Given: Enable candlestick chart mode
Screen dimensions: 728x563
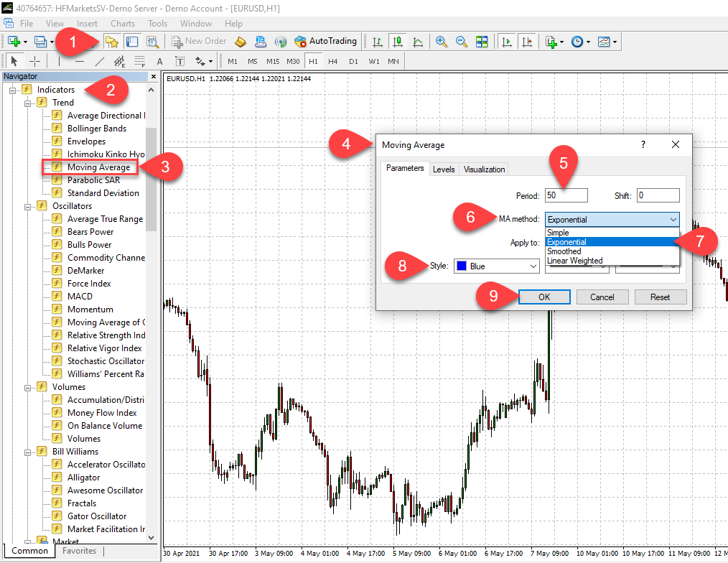Looking at the screenshot, I should [x=398, y=42].
